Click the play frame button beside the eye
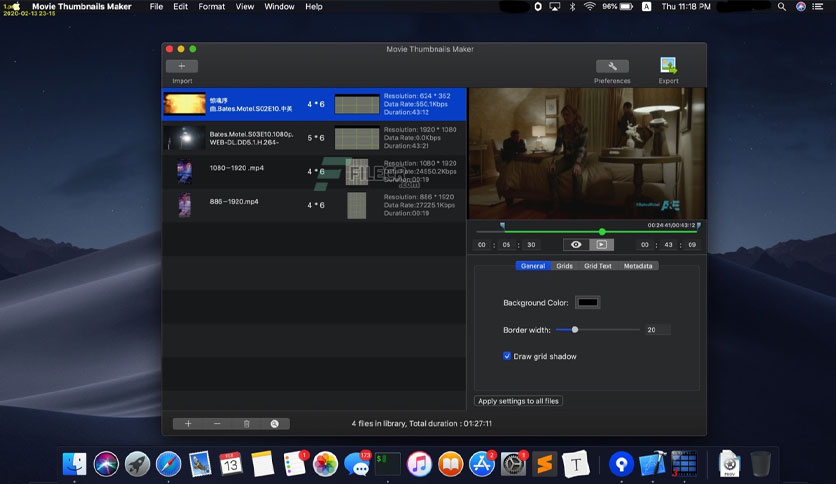This screenshot has width=836, height=484. click(601, 245)
